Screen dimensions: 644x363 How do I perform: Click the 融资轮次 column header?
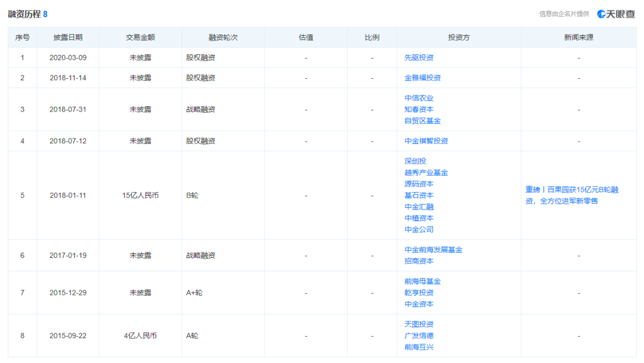223,38
